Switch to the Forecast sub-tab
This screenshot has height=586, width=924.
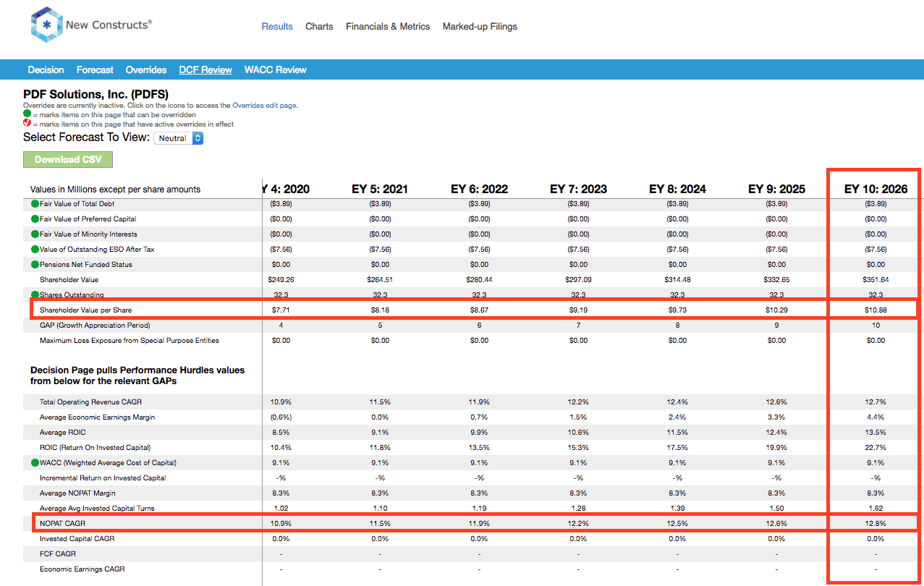[95, 70]
